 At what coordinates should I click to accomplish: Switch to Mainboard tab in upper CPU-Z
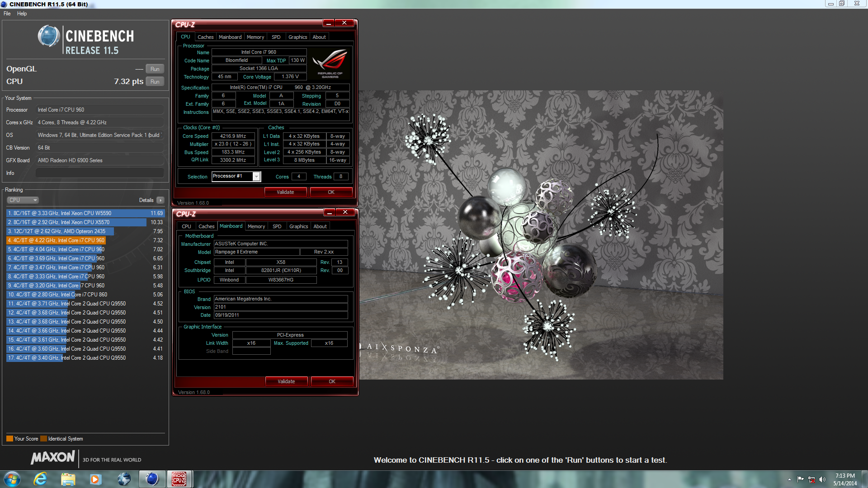point(230,37)
